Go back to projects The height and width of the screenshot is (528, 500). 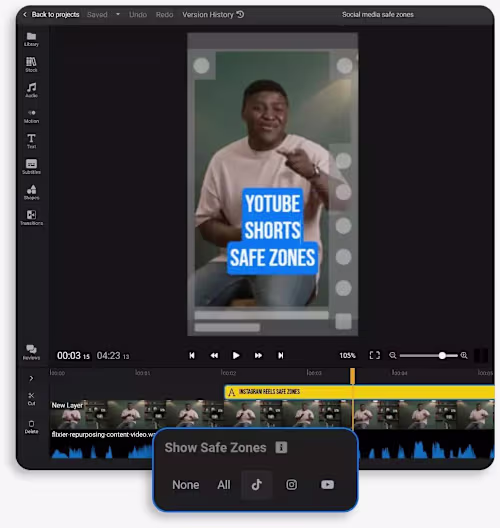point(51,14)
